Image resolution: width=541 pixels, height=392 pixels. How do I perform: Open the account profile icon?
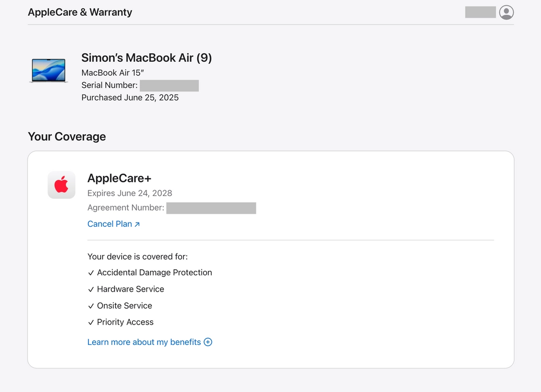506,13
